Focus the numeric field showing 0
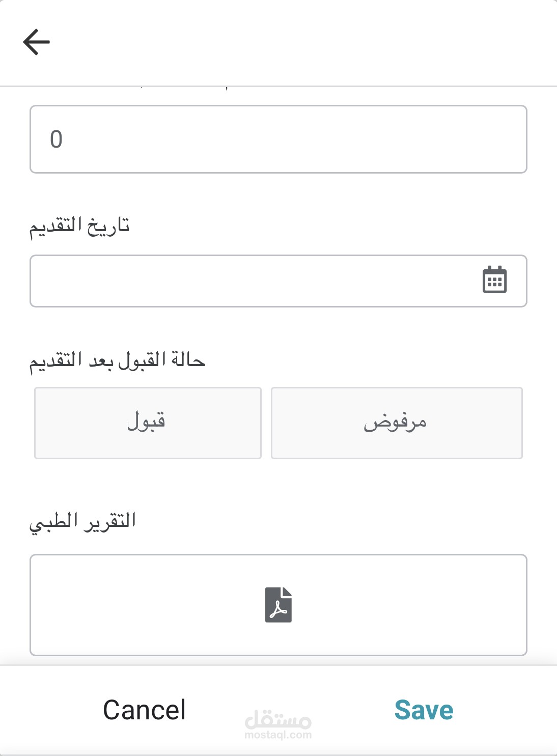557x756 pixels. [278, 139]
